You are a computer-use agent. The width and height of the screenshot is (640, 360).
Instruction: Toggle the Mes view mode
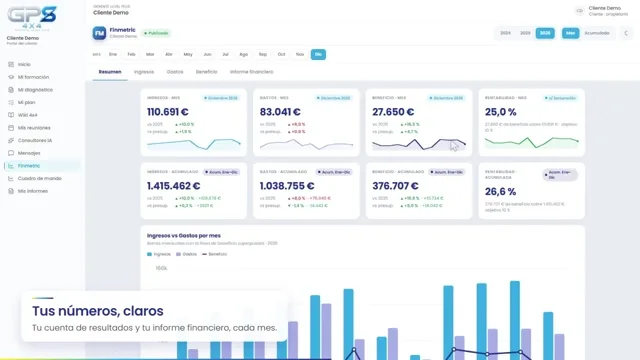570,33
